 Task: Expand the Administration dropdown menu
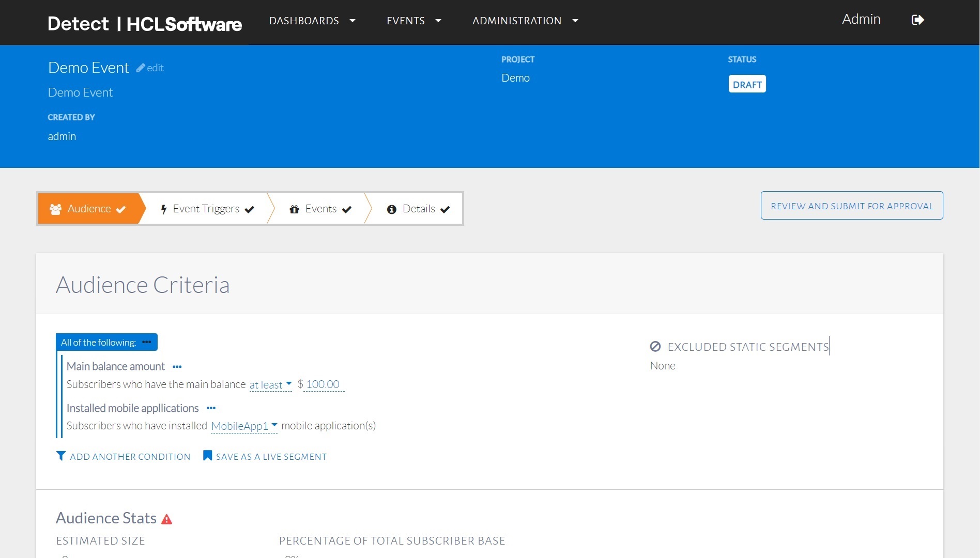coord(525,21)
